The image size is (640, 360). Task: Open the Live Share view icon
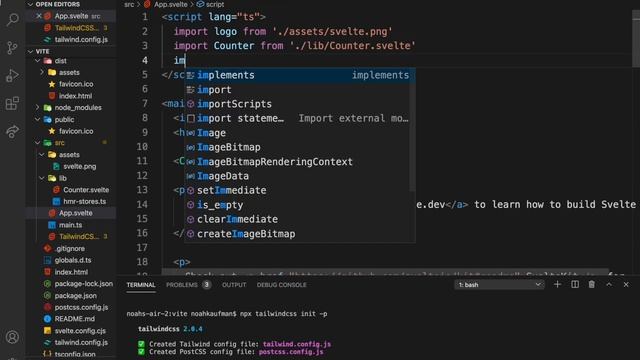coord(13,131)
